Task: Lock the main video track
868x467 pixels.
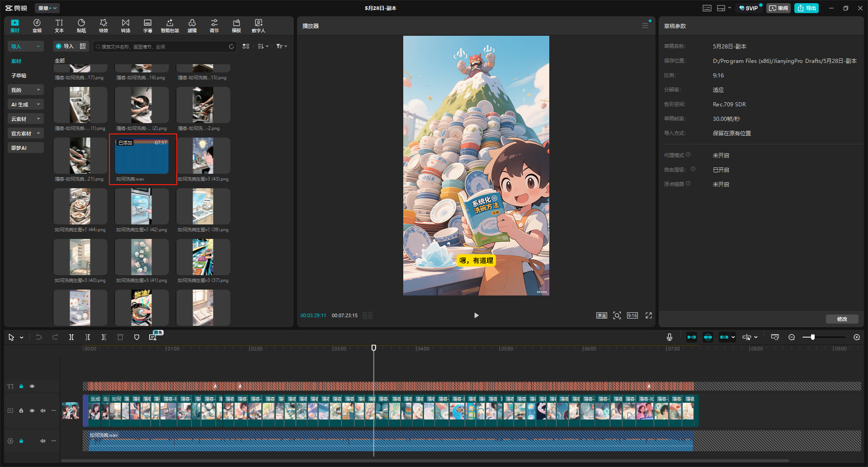Action: point(21,411)
